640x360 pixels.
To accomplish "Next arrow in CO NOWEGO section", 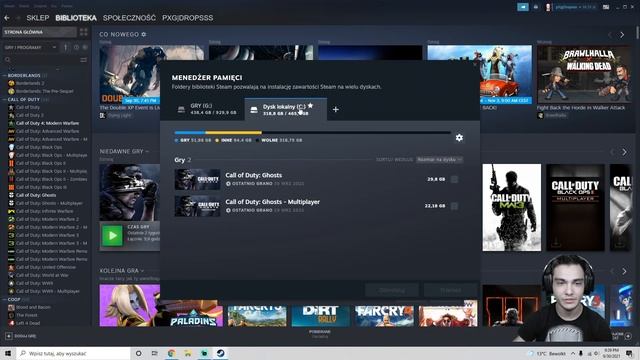I will click(x=622, y=35).
